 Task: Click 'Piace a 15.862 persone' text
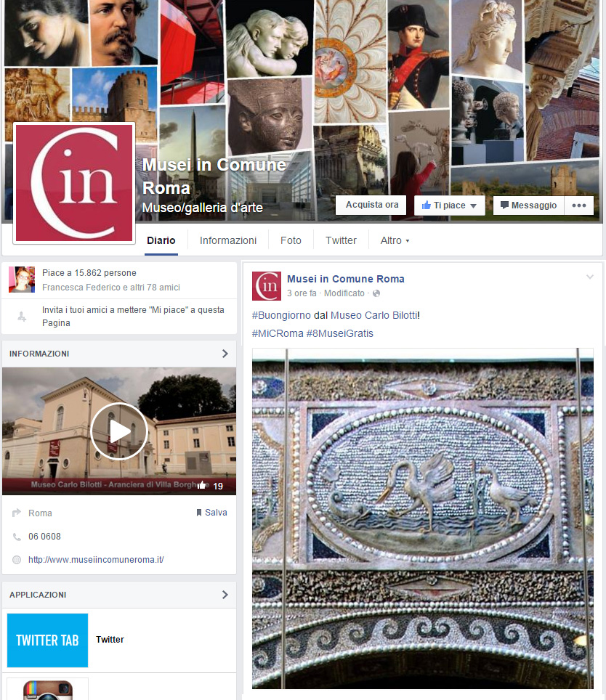pyautogui.click(x=89, y=273)
